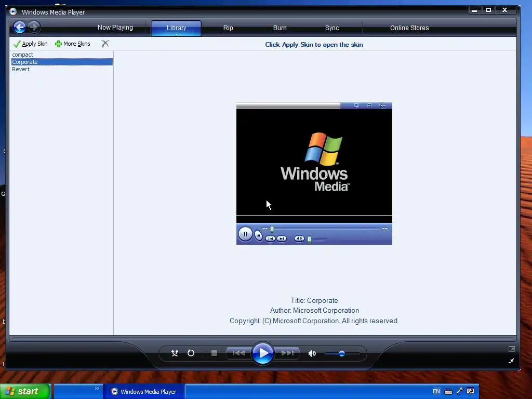Turn shuffle on

coord(175,353)
